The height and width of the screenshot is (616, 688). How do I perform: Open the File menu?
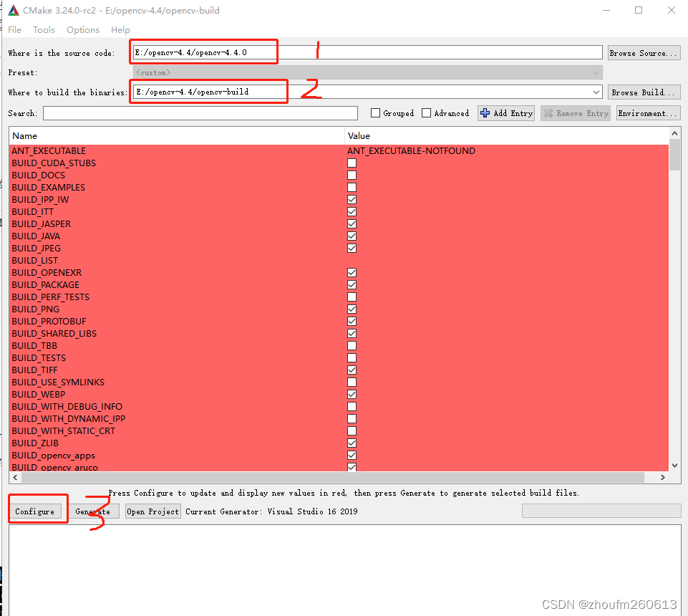click(x=14, y=30)
